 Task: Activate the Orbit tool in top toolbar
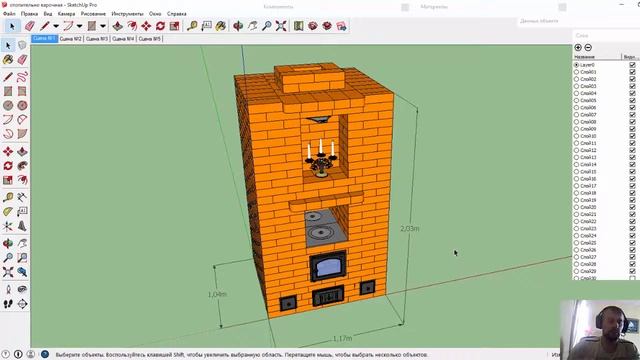pos(238,26)
